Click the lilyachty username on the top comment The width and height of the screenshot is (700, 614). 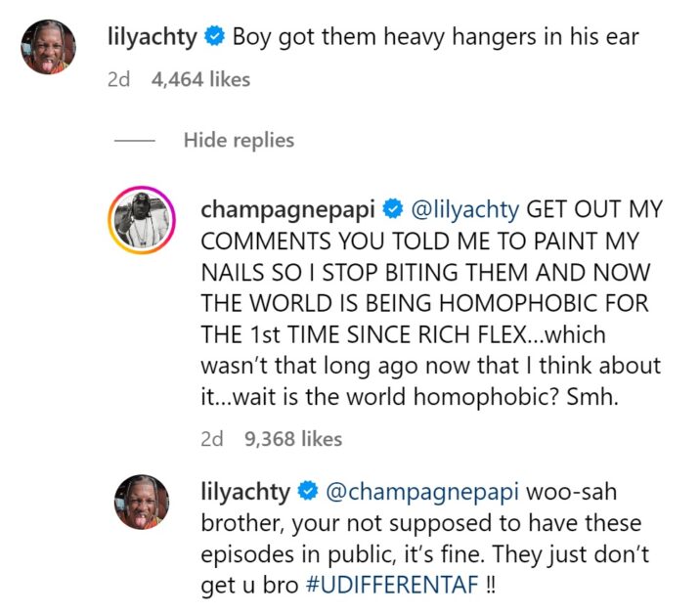pyautogui.click(x=153, y=37)
